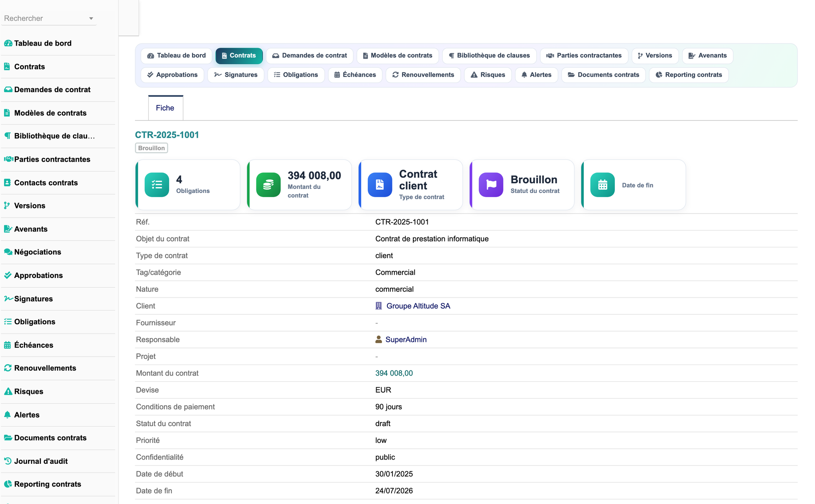The height and width of the screenshot is (504, 815).
Task: Click the Avenants signature-file icon in sidebar
Action: tap(8, 229)
